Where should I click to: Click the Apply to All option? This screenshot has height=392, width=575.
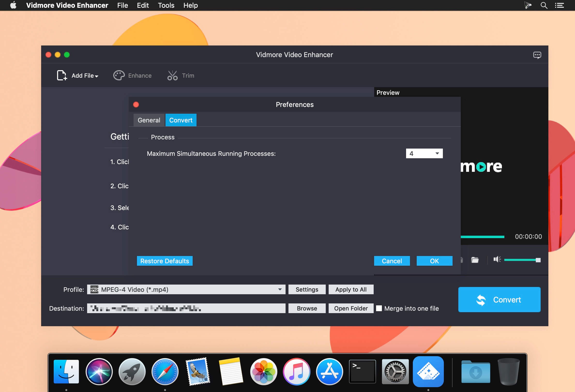tap(351, 289)
